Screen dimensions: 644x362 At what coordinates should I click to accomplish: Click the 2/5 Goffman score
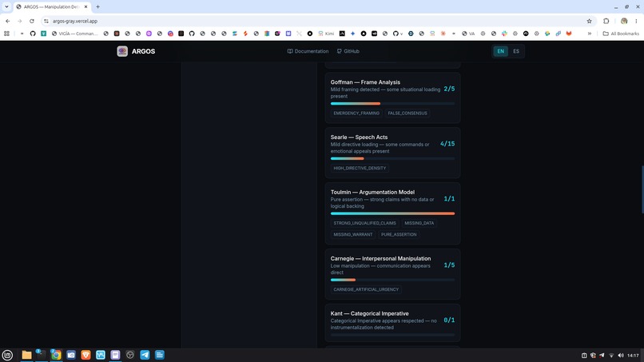(x=449, y=90)
